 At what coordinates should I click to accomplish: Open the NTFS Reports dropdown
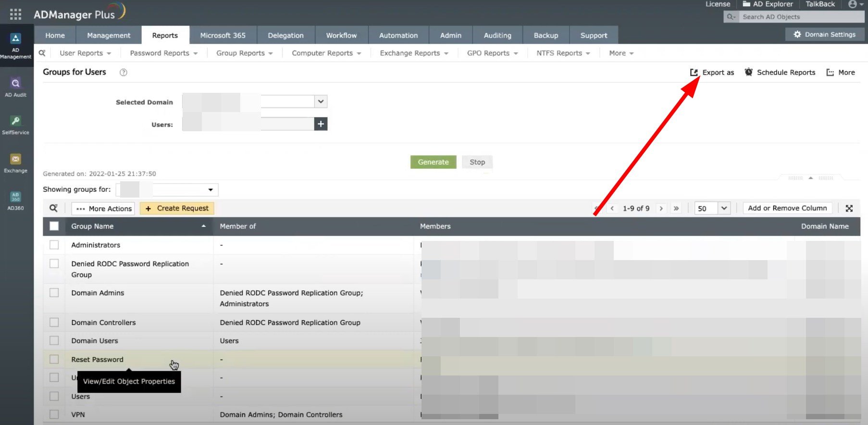[563, 53]
